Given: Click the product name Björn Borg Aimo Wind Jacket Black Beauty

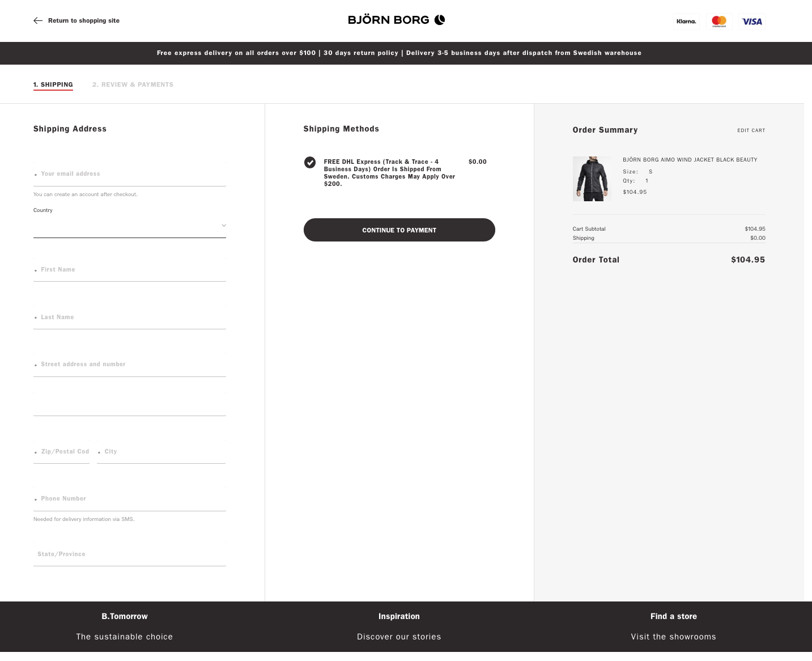Looking at the screenshot, I should point(690,160).
